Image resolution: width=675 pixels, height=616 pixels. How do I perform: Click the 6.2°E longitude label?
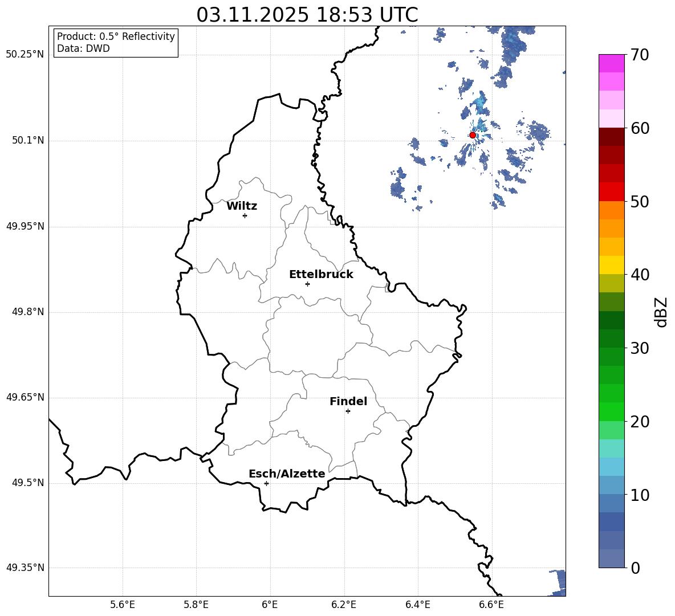point(344,605)
